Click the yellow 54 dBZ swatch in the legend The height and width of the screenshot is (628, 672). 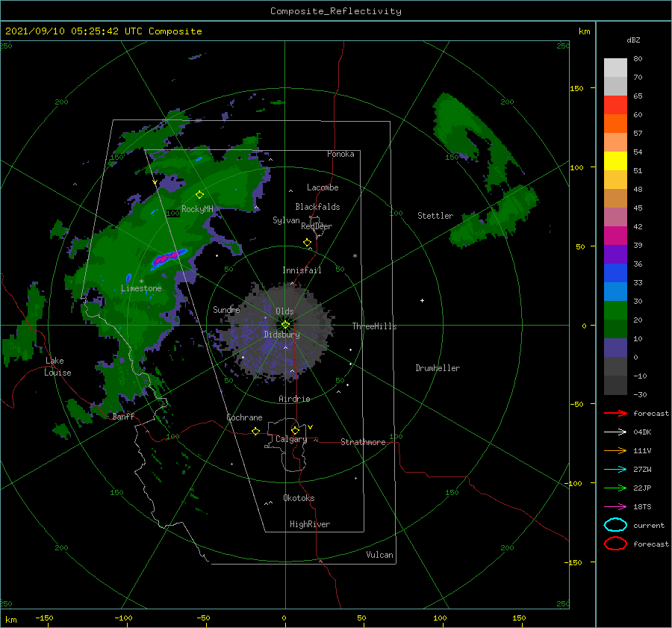[615, 161]
